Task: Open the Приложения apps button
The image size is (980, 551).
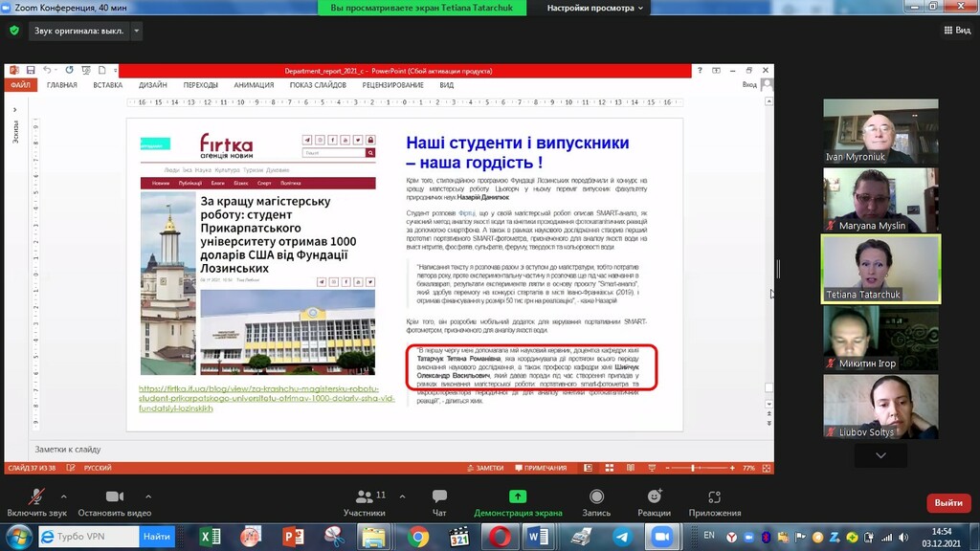Action: click(714, 503)
